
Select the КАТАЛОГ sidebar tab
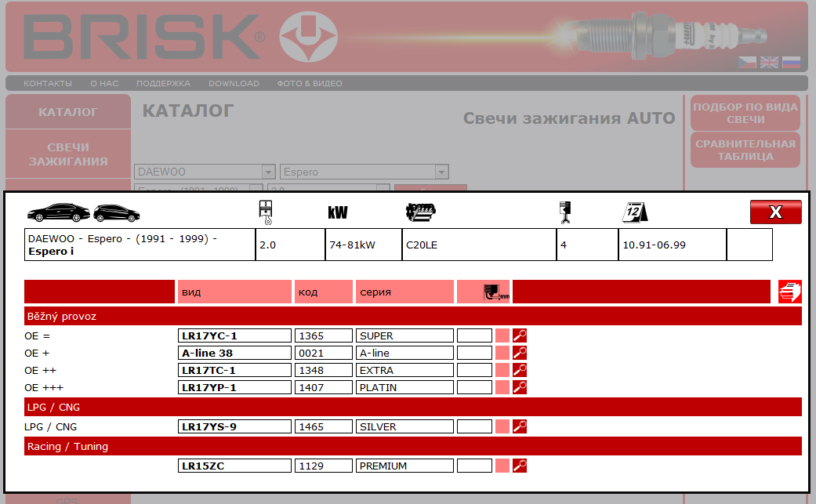pyautogui.click(x=68, y=112)
